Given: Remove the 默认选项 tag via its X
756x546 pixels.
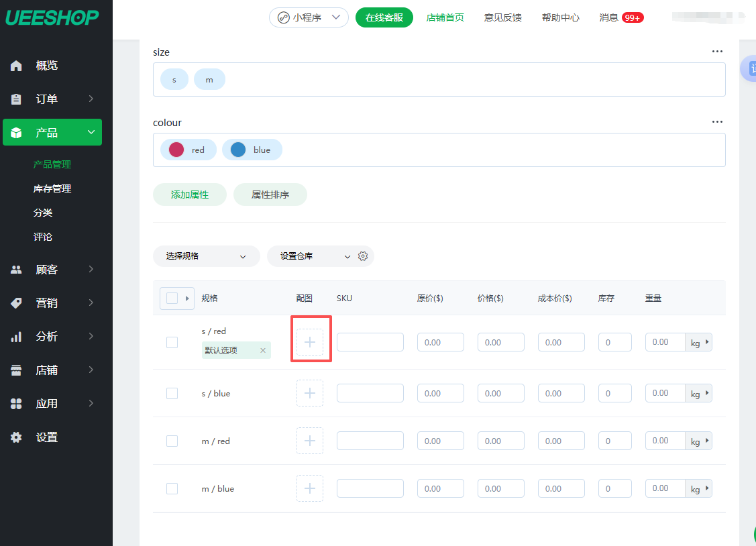Looking at the screenshot, I should (x=263, y=350).
